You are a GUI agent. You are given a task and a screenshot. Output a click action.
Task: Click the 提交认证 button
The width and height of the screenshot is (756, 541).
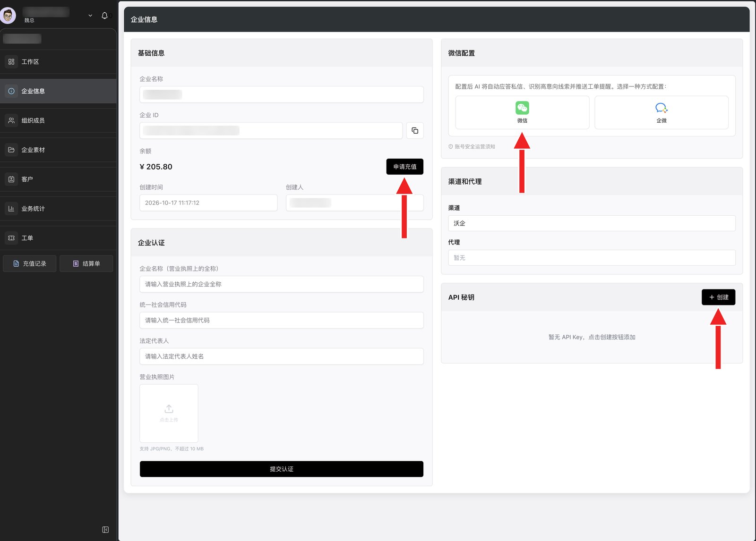tap(282, 469)
